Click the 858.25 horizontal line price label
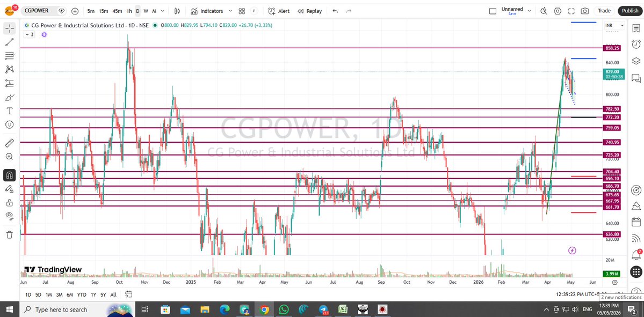644x317 pixels. (612, 48)
